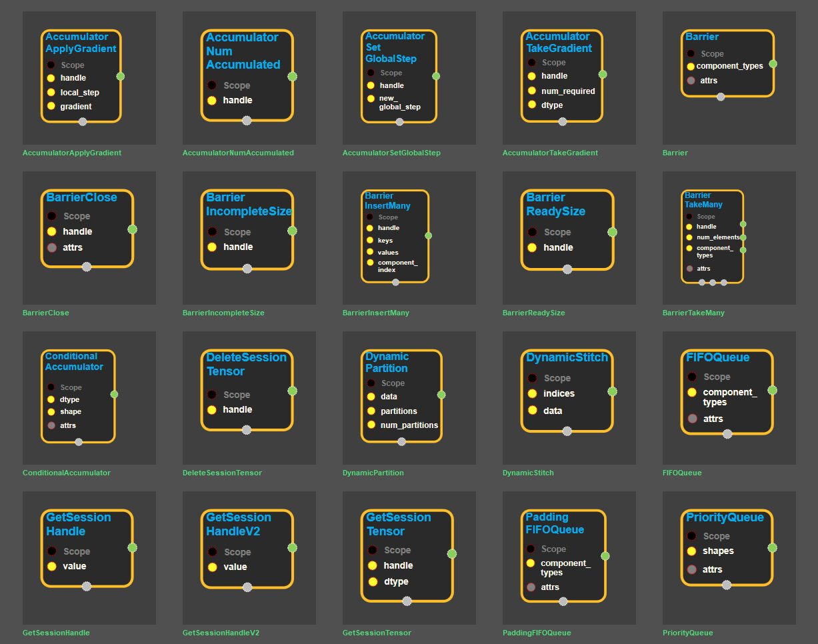Click the shapes input port on PriorityQueue
Image resolution: width=818 pixels, height=644 pixels.
click(691, 551)
